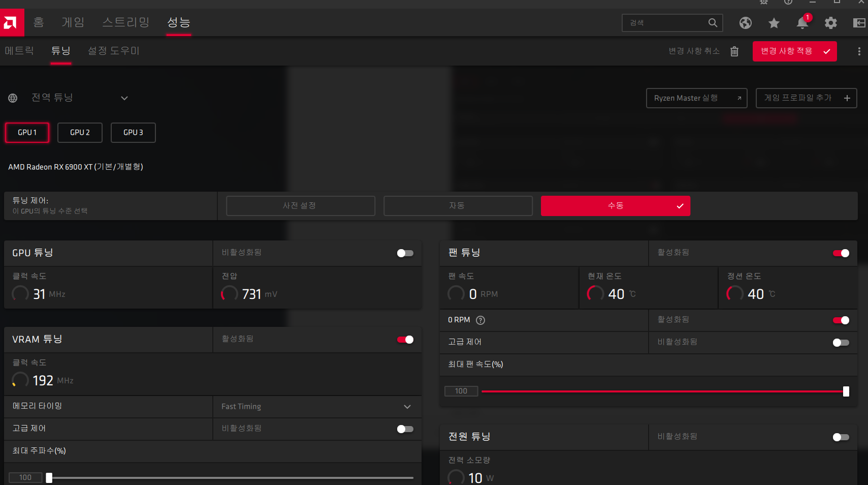Screen dimensions: 868x485
Task: Select GPU 3
Action: pyautogui.click(x=133, y=133)
